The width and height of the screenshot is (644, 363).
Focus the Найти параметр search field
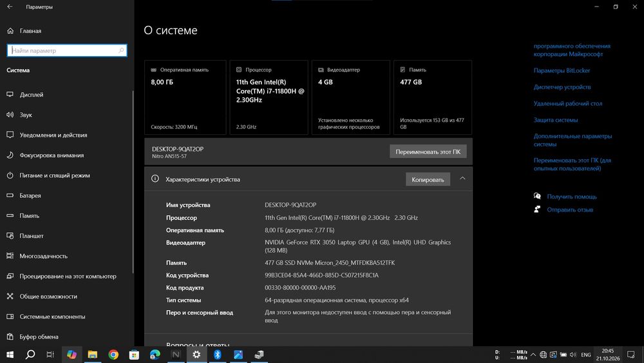coord(67,50)
